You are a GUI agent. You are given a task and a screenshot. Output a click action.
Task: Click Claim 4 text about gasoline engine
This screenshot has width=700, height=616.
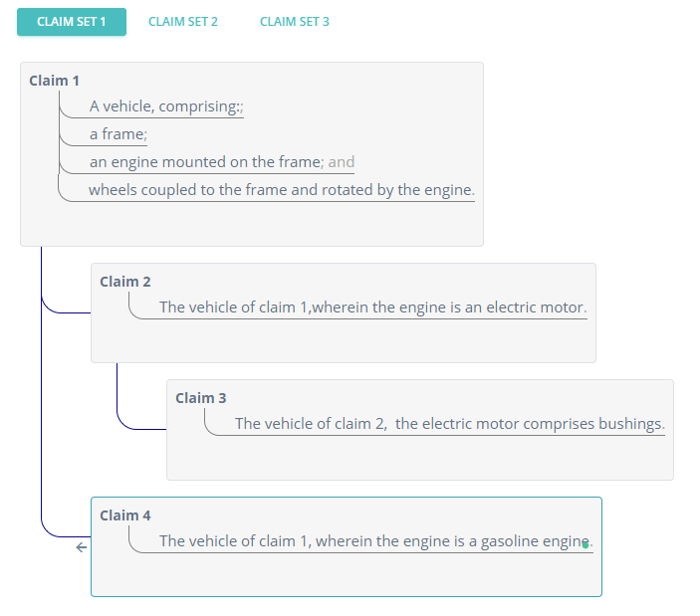click(x=376, y=541)
